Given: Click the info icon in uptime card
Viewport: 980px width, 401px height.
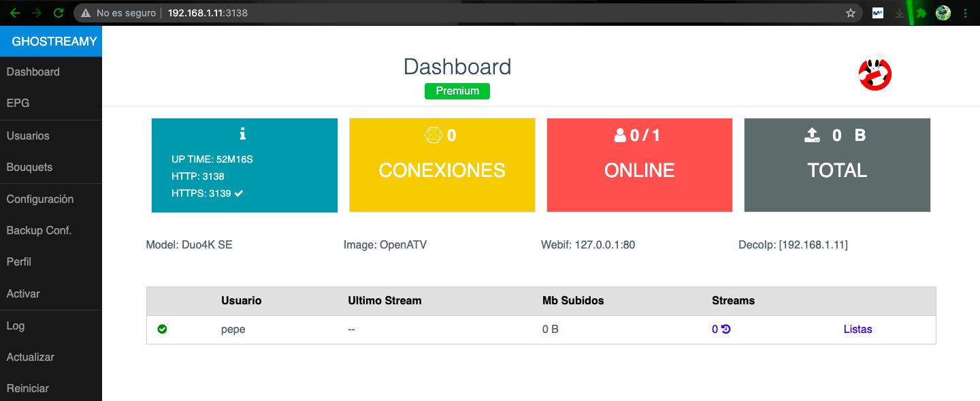Looking at the screenshot, I should 244,134.
